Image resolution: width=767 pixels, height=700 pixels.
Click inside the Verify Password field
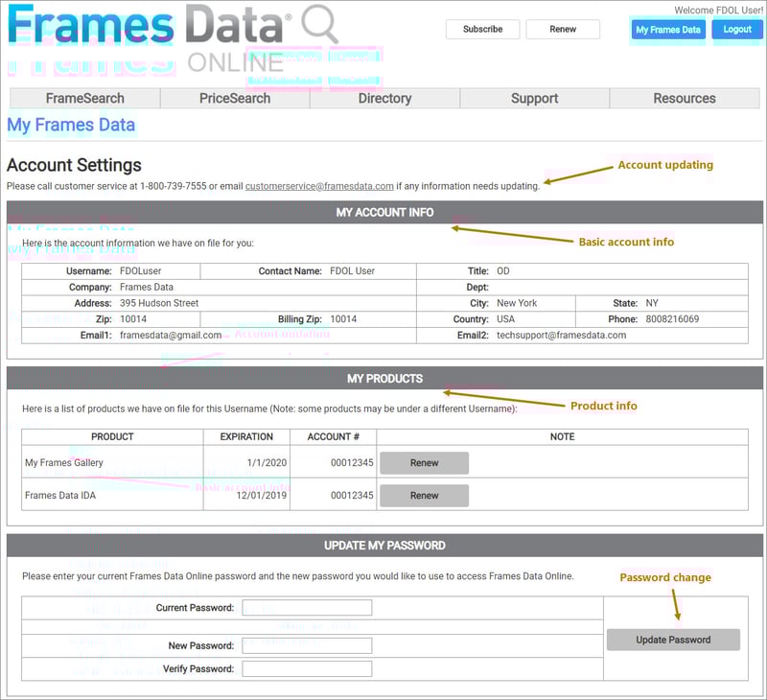[307, 668]
